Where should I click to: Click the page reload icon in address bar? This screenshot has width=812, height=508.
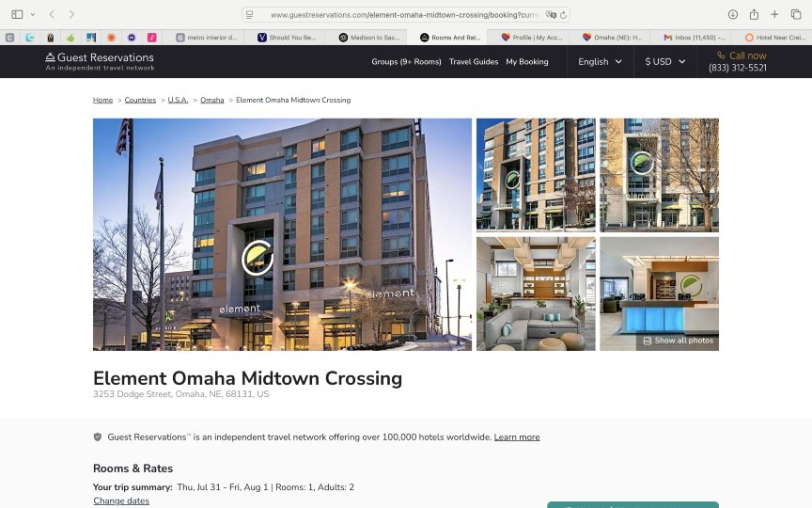pyautogui.click(x=563, y=15)
